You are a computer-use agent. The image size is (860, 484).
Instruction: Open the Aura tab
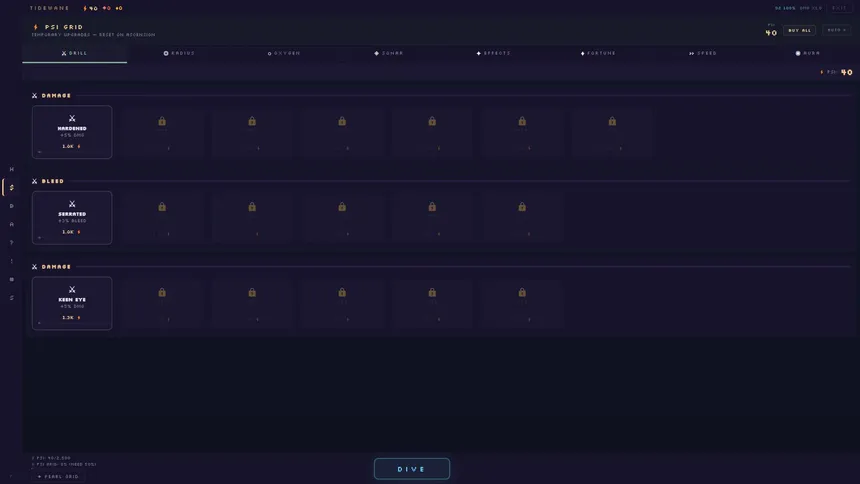tap(808, 53)
